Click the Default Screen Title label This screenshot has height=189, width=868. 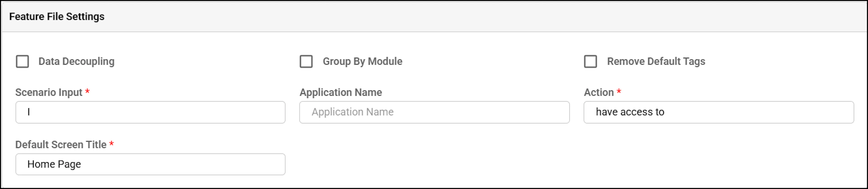click(x=61, y=144)
